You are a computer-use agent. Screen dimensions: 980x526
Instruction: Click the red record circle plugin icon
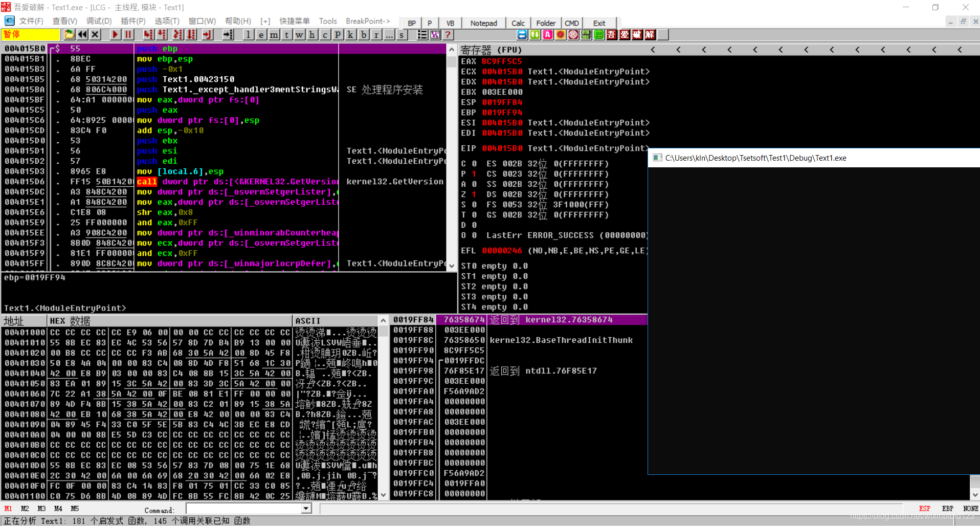point(560,34)
